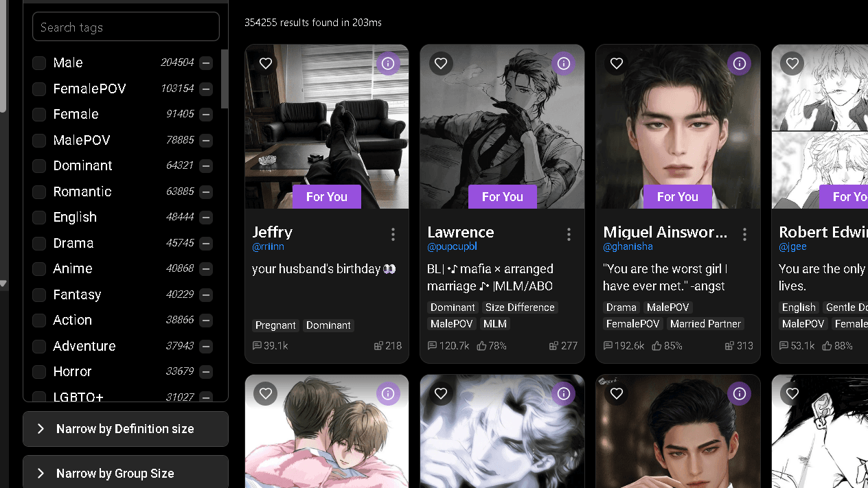Click the MLM tag on Lawrence card
This screenshot has width=868, height=488.
tap(495, 324)
